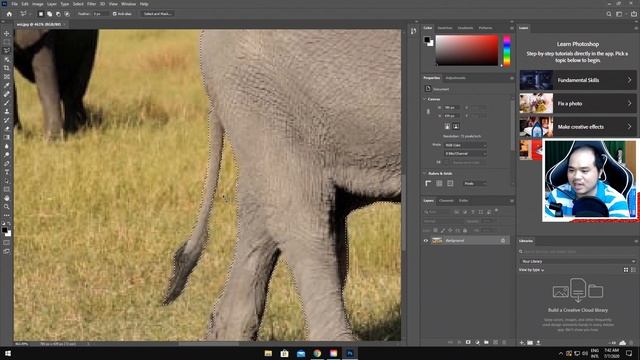
Task: Click the Select and Mask button
Action: coord(158,14)
